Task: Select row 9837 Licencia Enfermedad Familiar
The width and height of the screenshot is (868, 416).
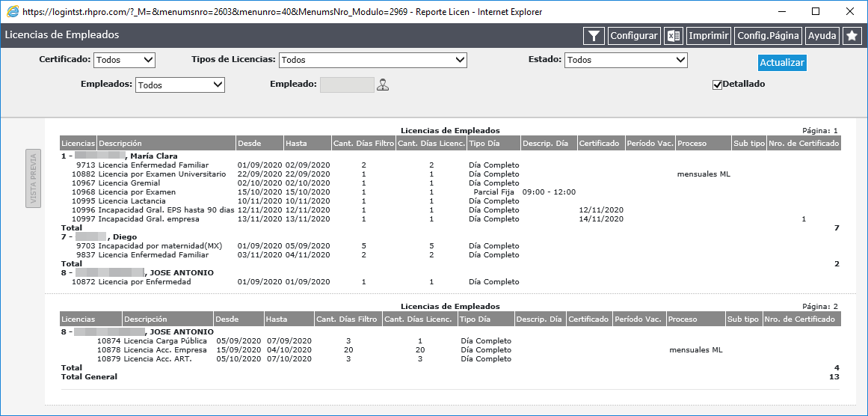Action: 450,255
